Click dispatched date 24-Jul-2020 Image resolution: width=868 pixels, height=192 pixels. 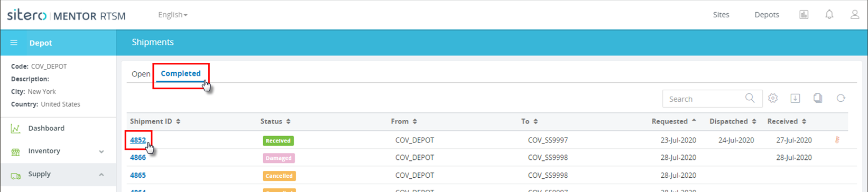tap(736, 140)
